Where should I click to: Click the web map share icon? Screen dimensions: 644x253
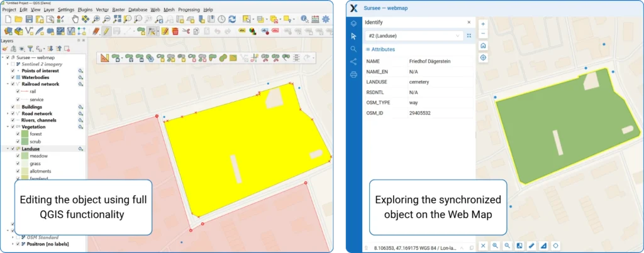[353, 62]
